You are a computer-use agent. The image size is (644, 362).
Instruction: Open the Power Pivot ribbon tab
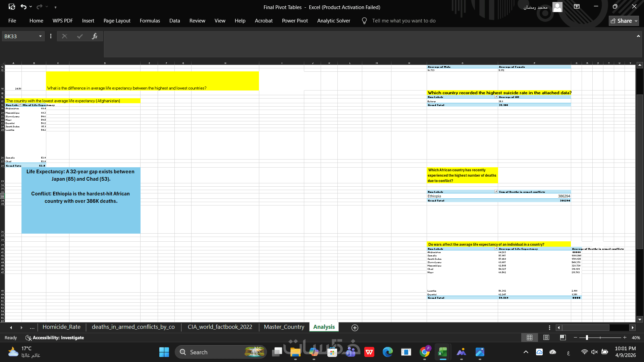point(294,21)
